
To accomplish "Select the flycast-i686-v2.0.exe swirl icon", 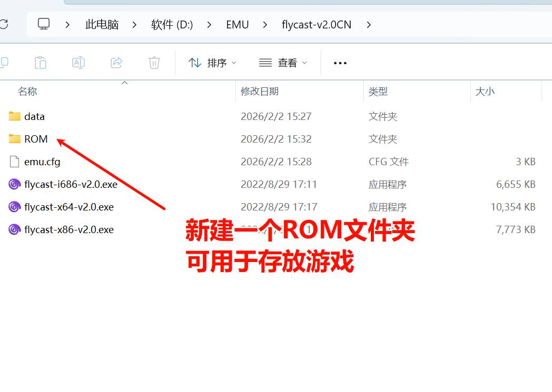I will click(x=15, y=184).
